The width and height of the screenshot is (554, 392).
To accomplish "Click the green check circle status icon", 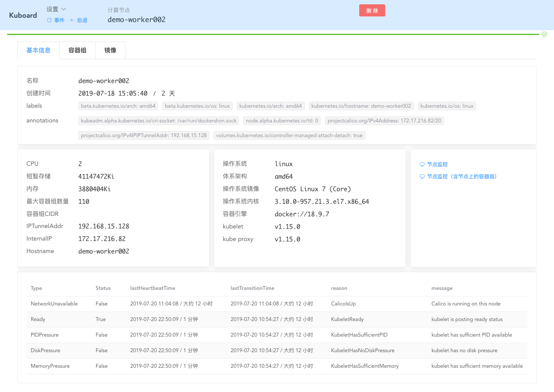I will tap(544, 34).
